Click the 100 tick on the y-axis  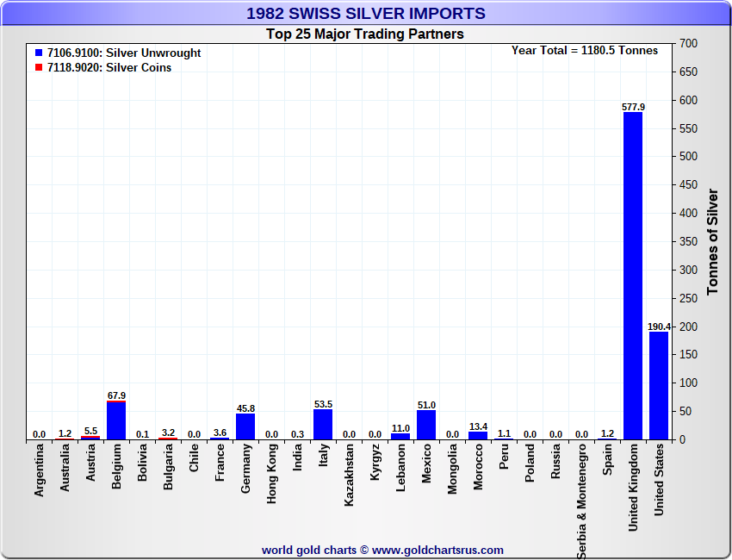(x=689, y=383)
